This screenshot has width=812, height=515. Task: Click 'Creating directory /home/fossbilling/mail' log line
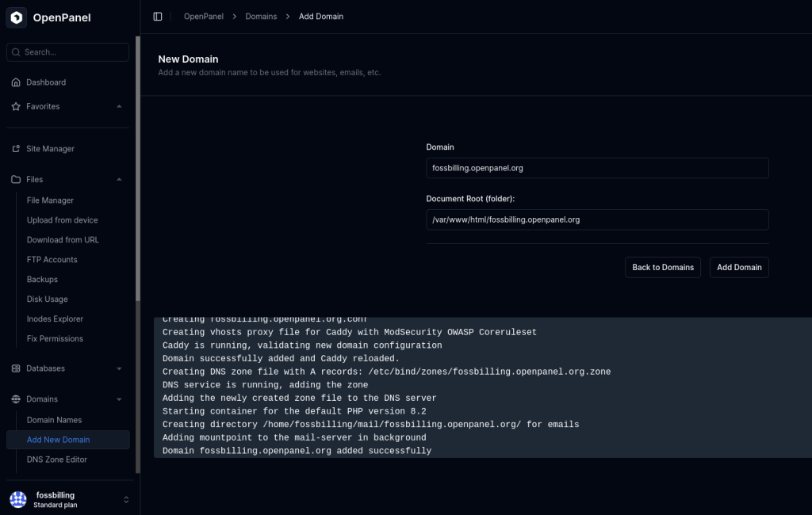(x=371, y=425)
